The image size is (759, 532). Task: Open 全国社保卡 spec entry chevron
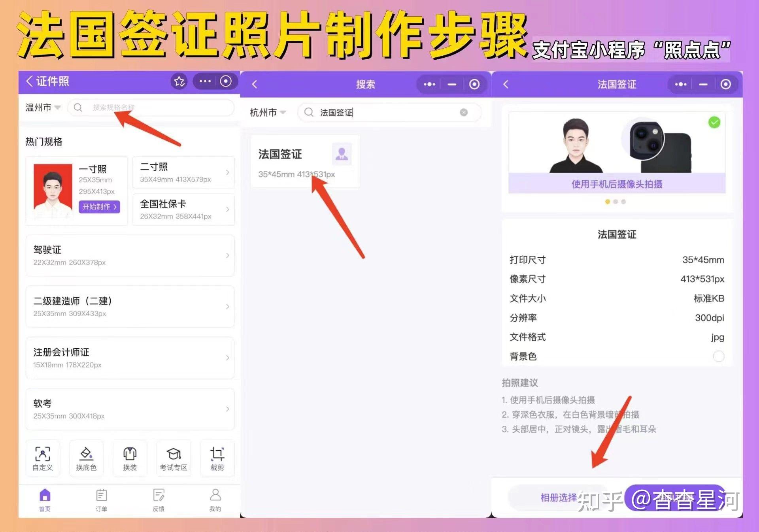[227, 209]
